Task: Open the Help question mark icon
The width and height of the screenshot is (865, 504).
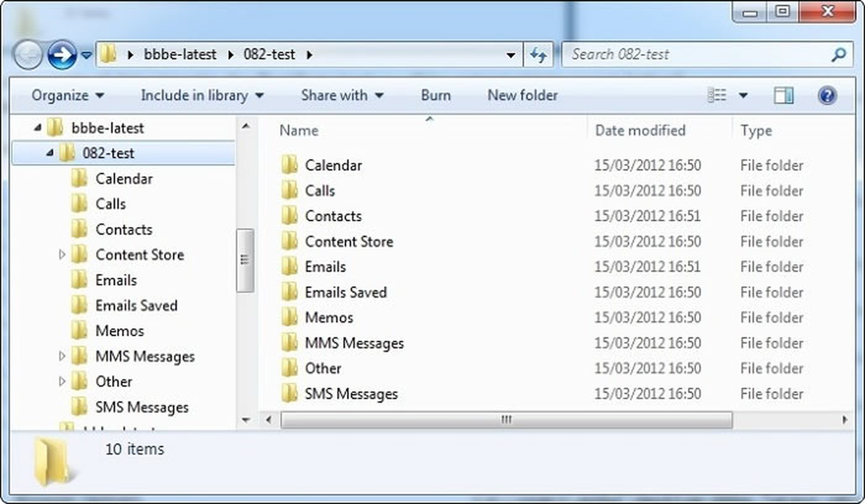Action: coord(827,95)
